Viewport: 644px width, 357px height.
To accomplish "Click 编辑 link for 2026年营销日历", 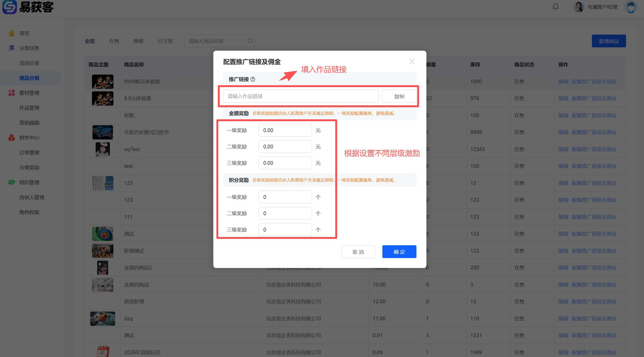I will (563, 352).
